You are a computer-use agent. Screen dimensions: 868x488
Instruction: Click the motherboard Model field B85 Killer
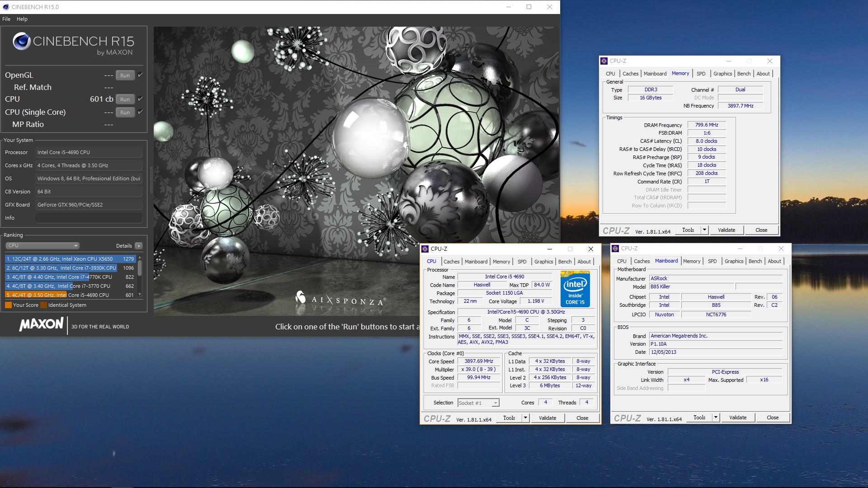pos(692,286)
